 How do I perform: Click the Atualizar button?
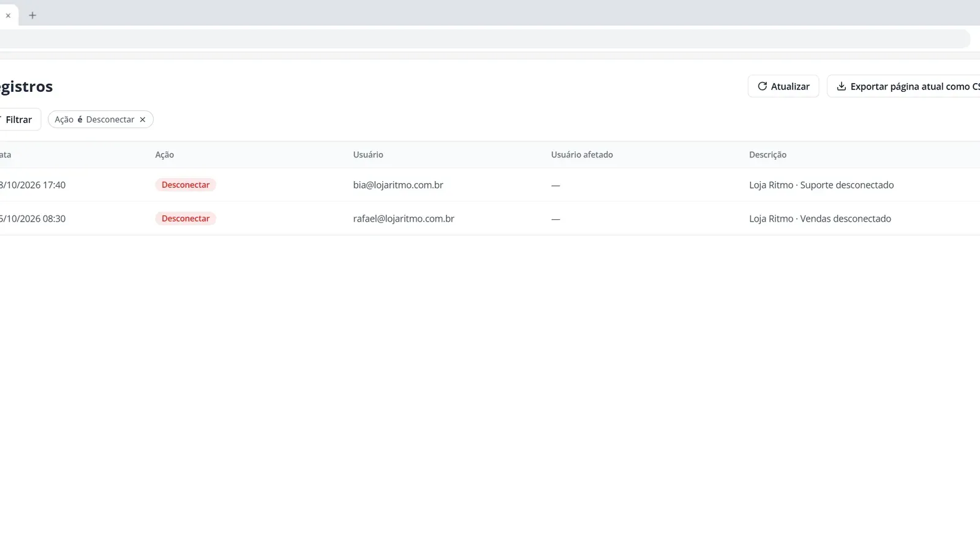[783, 86]
